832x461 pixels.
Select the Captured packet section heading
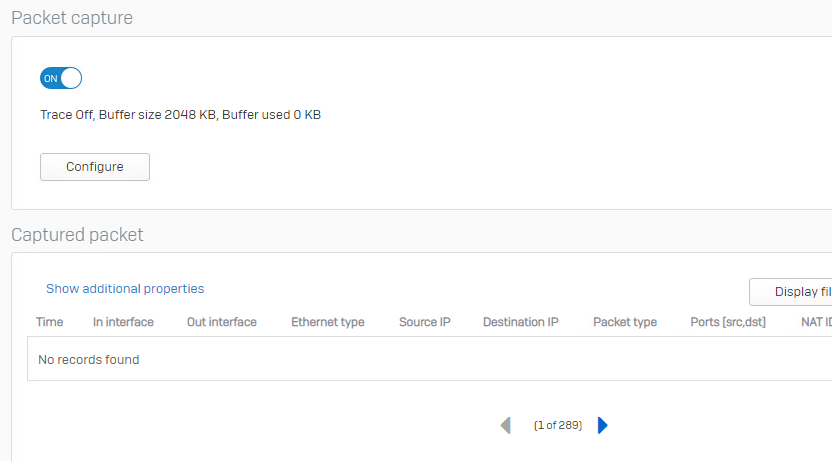click(x=77, y=235)
